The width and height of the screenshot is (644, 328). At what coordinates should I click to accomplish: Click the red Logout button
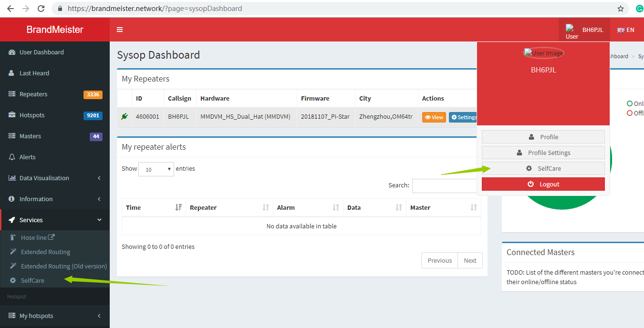[543, 184]
